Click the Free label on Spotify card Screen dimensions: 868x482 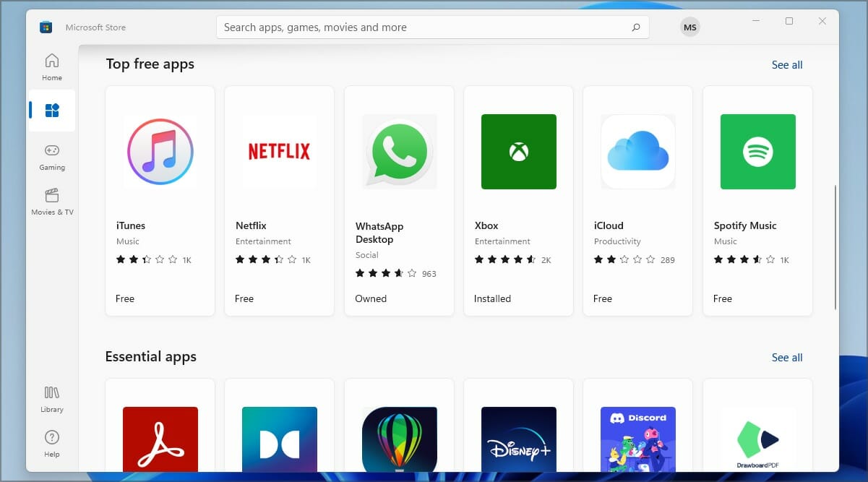click(x=723, y=298)
